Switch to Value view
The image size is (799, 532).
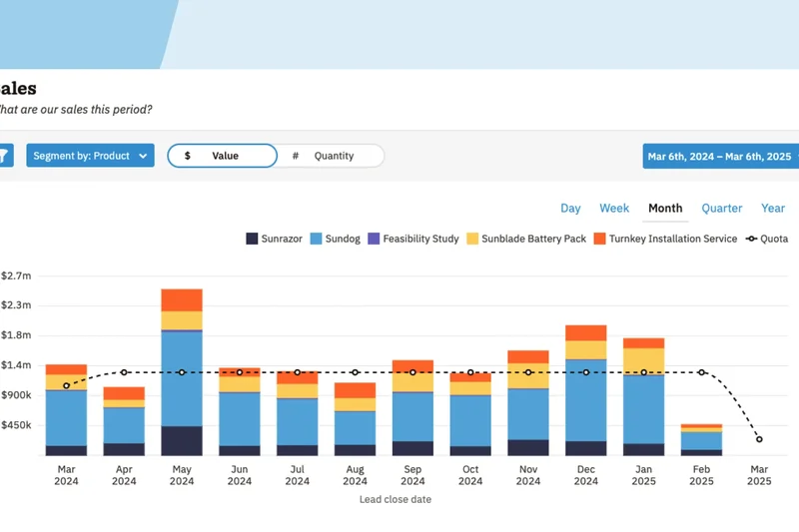pyautogui.click(x=222, y=156)
